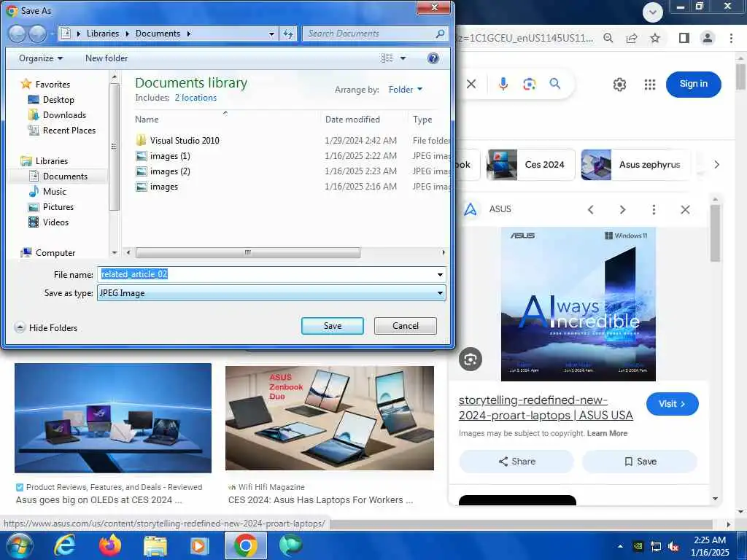Open the File name history dropdown arrow
The width and height of the screenshot is (747, 560).
click(440, 275)
